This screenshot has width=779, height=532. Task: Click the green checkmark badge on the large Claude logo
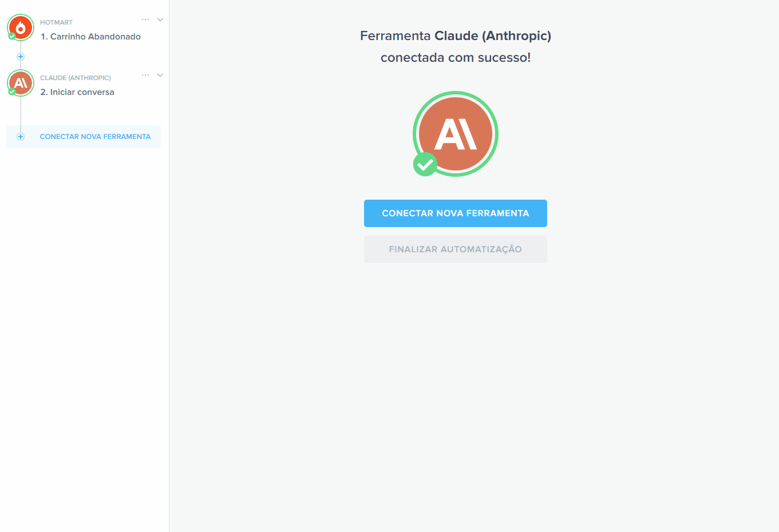click(425, 164)
